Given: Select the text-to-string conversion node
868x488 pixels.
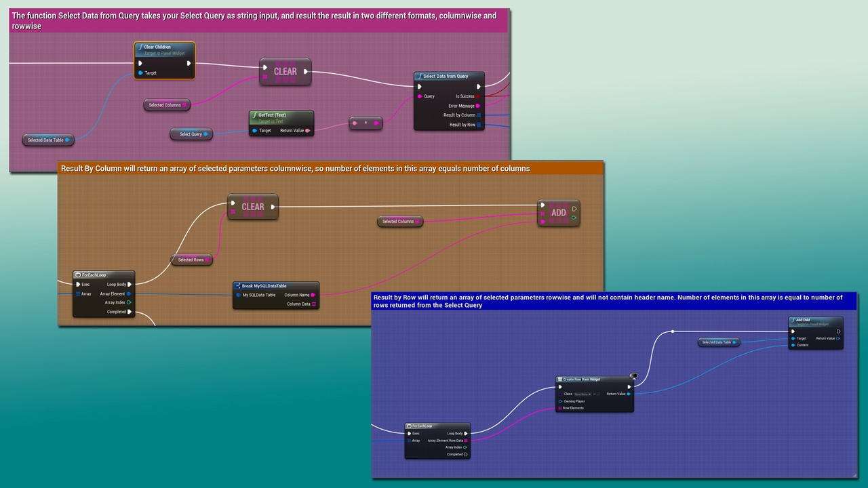Looking at the screenshot, I should pos(366,123).
